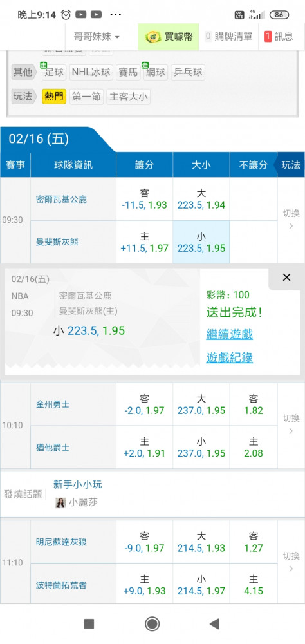Pick 大 237.0 odds for Warriors game
The width and height of the screenshot is (305, 644).
tap(201, 404)
